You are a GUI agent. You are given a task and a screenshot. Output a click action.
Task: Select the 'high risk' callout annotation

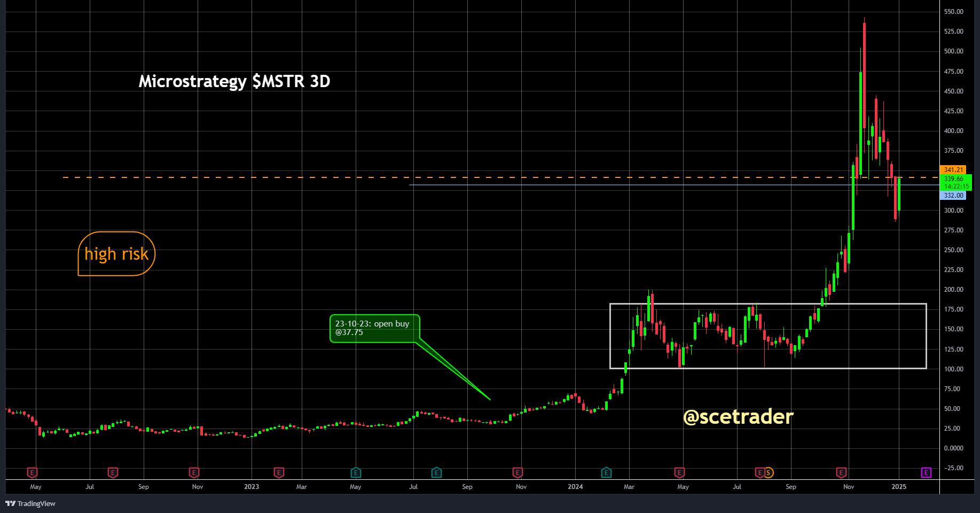coord(116,254)
